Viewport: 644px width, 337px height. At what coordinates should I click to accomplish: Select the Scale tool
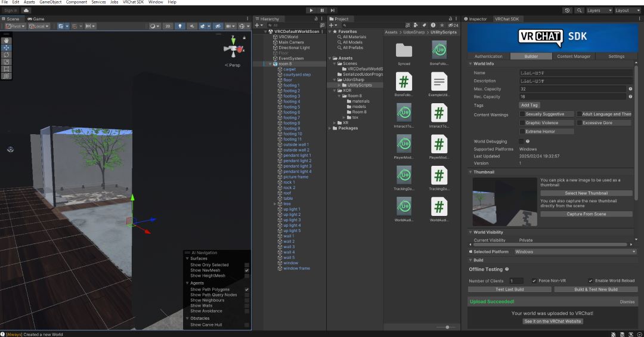[x=6, y=61]
